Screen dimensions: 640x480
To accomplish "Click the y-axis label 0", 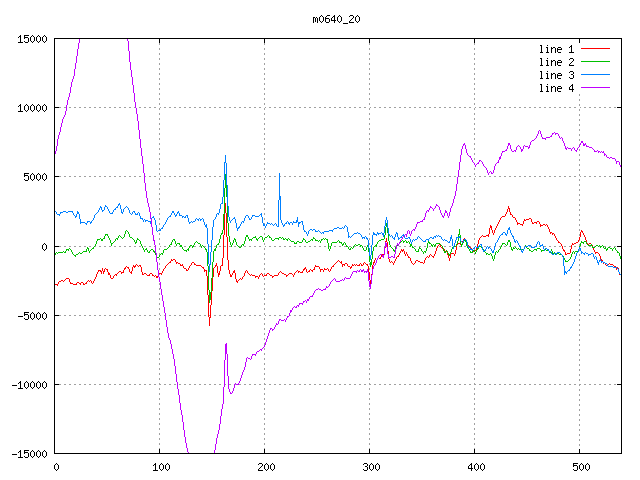I will click(44, 247).
